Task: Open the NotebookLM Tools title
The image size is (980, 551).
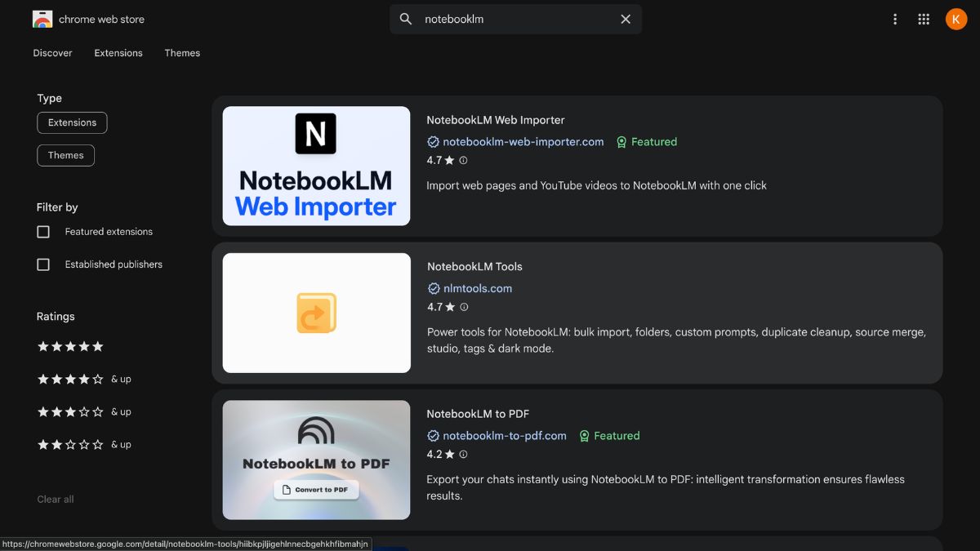Action: pyautogui.click(x=474, y=267)
